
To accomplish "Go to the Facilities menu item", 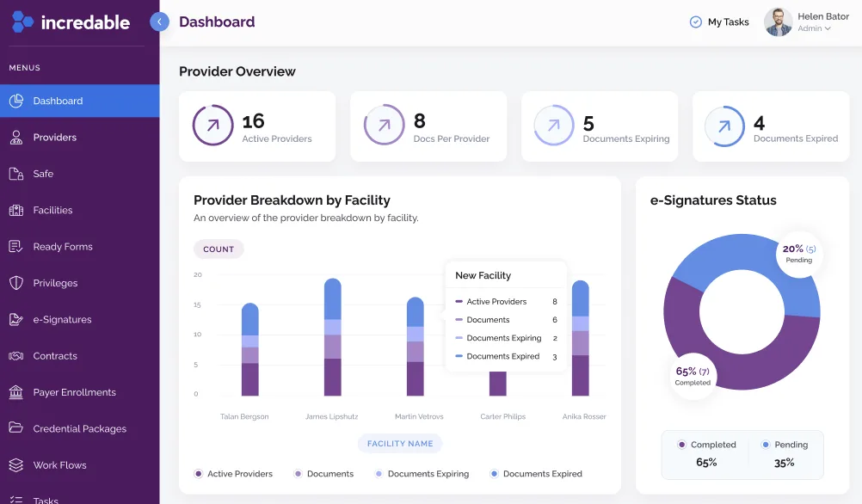I will pos(80,210).
